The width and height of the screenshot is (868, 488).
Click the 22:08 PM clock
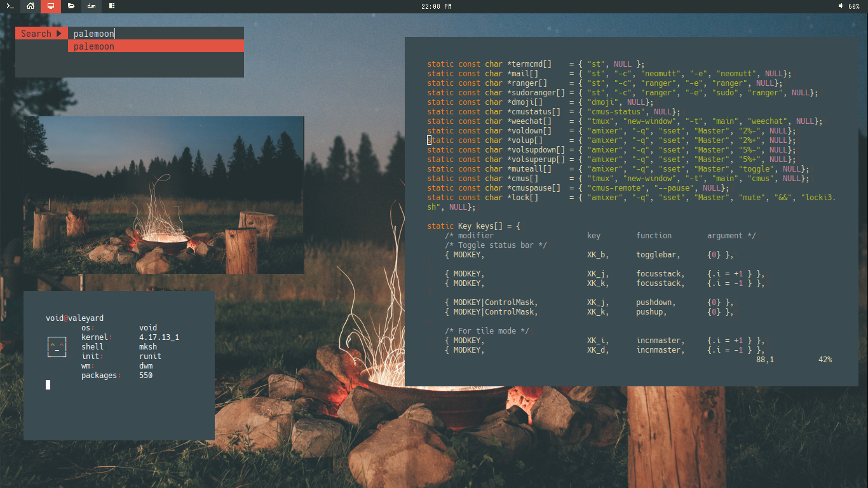(x=437, y=6)
